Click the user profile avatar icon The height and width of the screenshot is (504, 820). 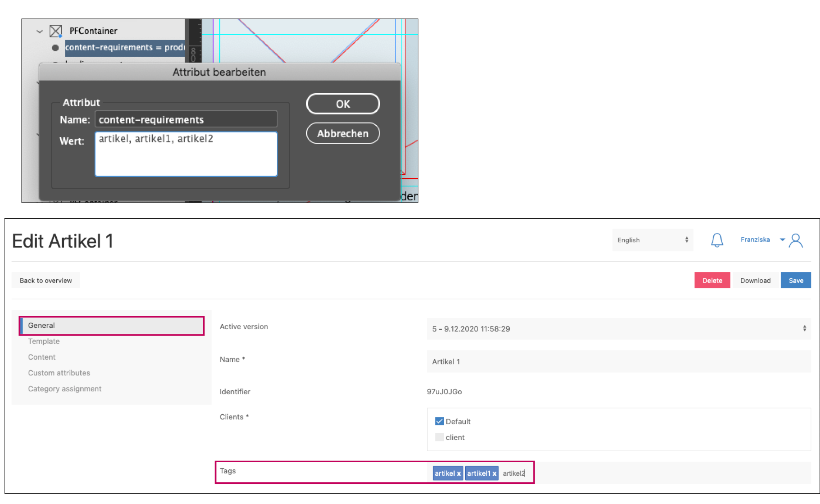coord(796,240)
